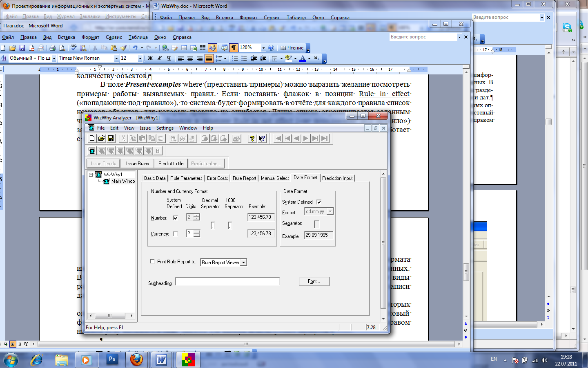Click the Save disk icon in WizWhy toolbar

pos(110,139)
